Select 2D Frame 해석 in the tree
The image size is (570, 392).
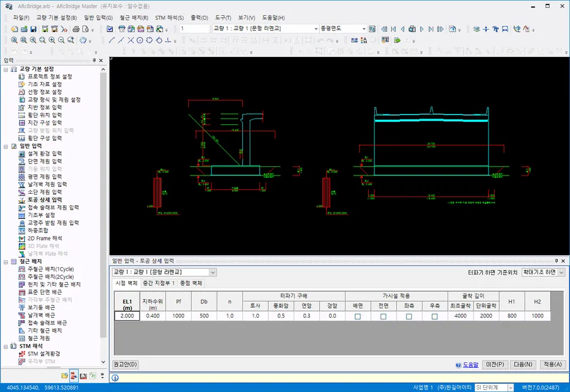click(44, 238)
